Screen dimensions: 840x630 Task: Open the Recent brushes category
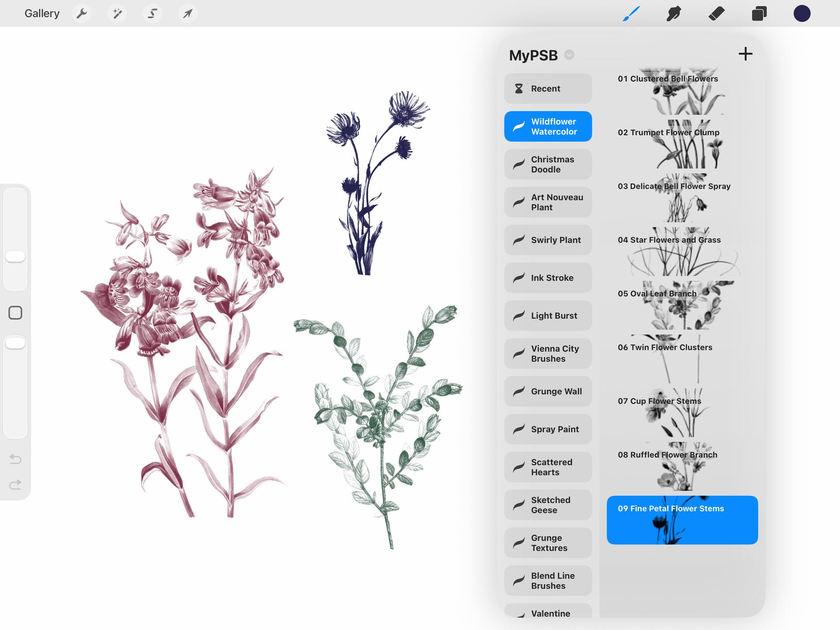(548, 88)
